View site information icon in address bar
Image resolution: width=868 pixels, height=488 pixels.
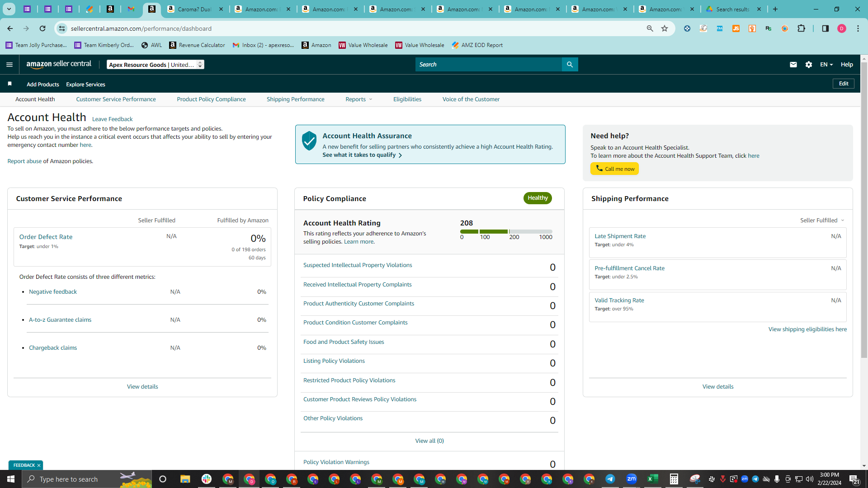coord(62,28)
